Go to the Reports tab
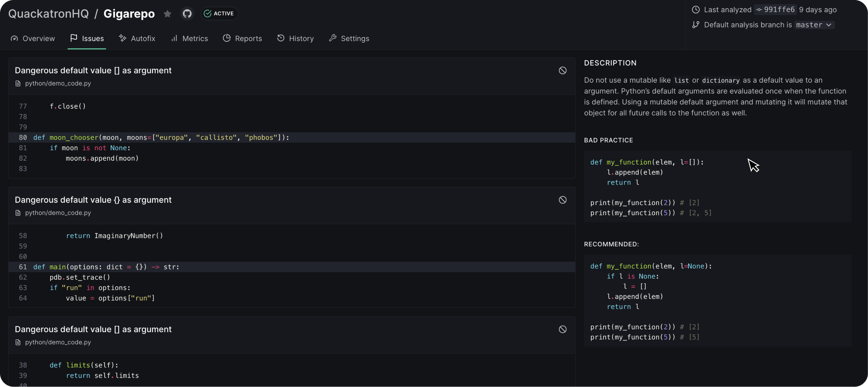This screenshot has width=868, height=387. [x=242, y=39]
